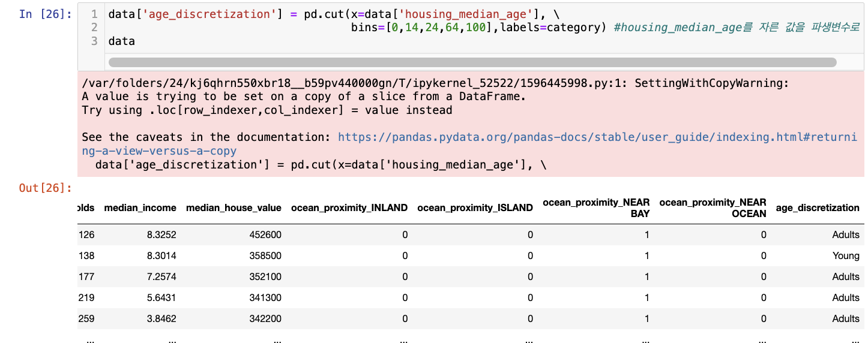Screen dimensions: 868x343
Task: Click line number 2 in the code gutter
Action: (x=94, y=28)
